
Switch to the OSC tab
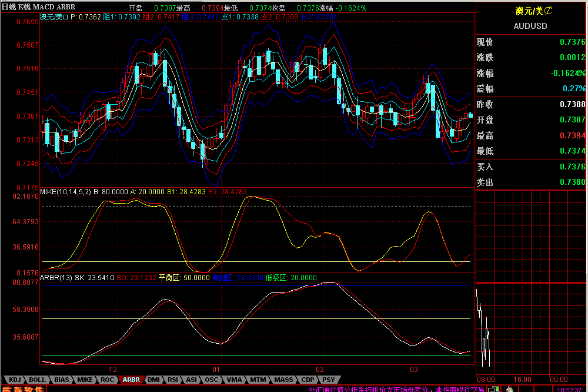click(x=212, y=380)
